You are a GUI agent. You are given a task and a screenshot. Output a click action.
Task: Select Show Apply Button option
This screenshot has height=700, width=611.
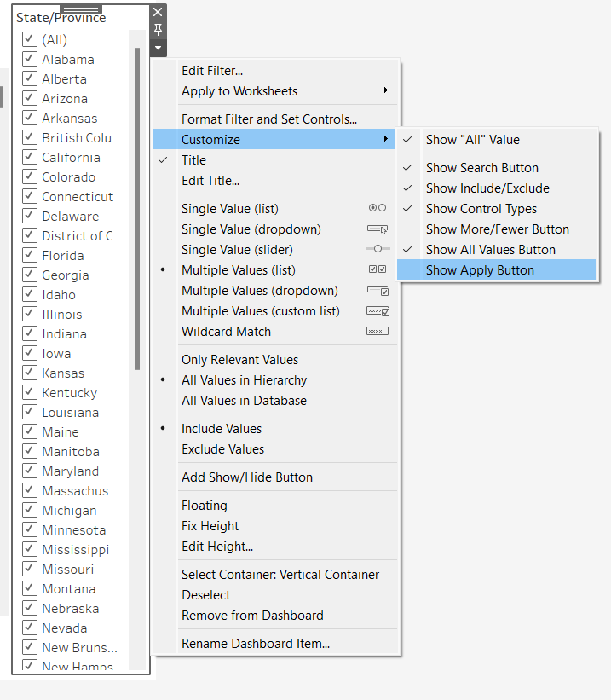(x=480, y=270)
